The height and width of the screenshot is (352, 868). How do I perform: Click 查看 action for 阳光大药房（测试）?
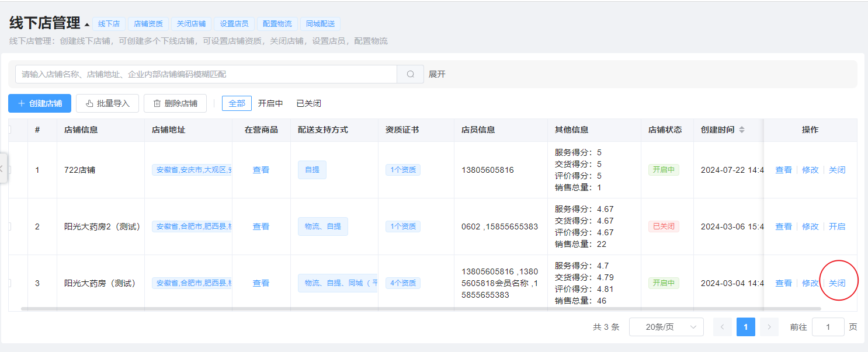click(783, 283)
